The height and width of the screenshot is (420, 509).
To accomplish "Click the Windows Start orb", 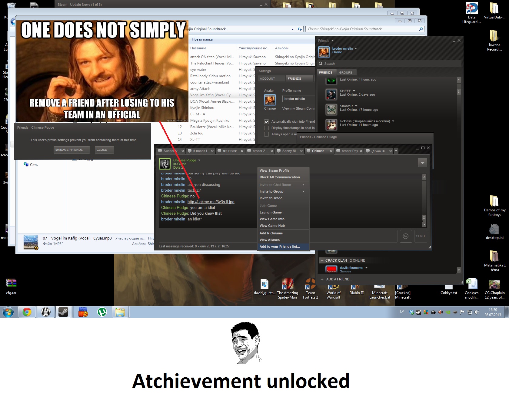I will pos(8,312).
